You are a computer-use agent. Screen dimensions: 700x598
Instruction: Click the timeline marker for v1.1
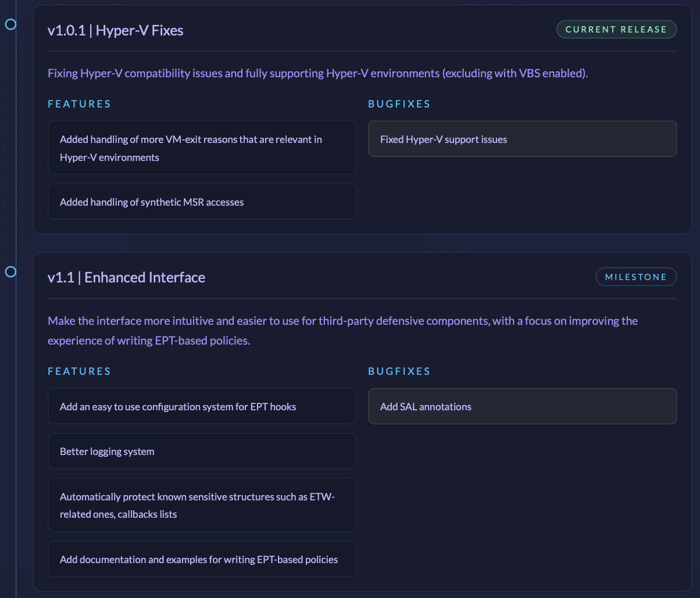[10, 271]
